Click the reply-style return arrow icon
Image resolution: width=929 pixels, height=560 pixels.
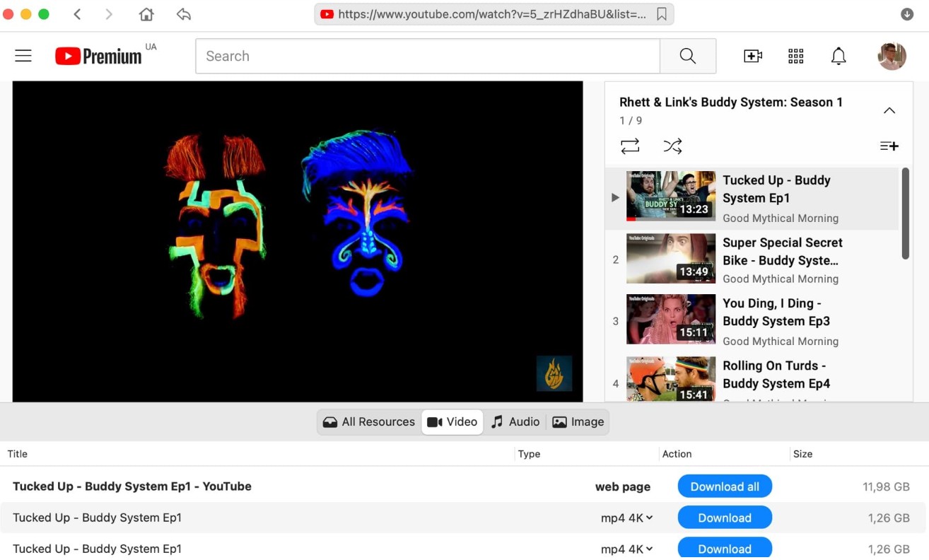(x=184, y=14)
